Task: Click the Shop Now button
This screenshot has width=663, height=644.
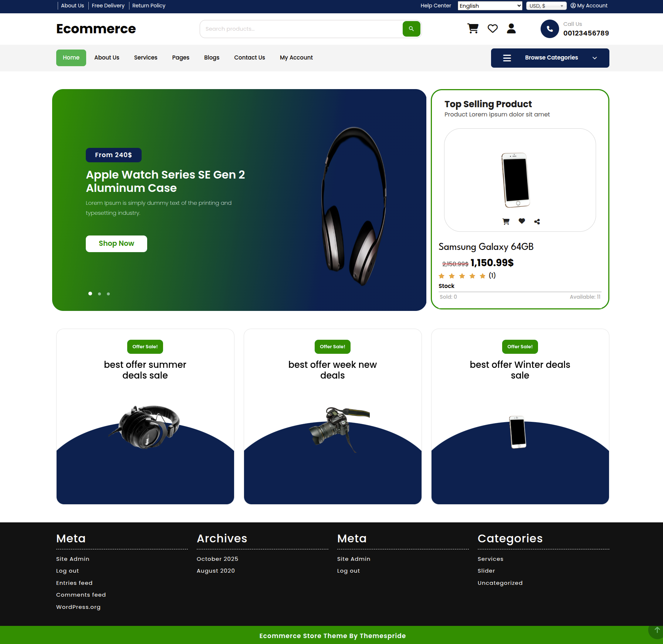Action: point(116,244)
